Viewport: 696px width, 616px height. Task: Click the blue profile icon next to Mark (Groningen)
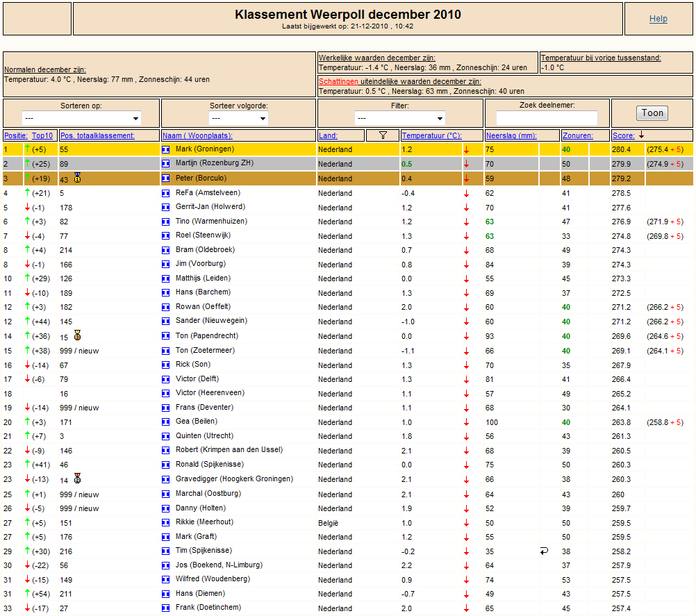(x=165, y=149)
